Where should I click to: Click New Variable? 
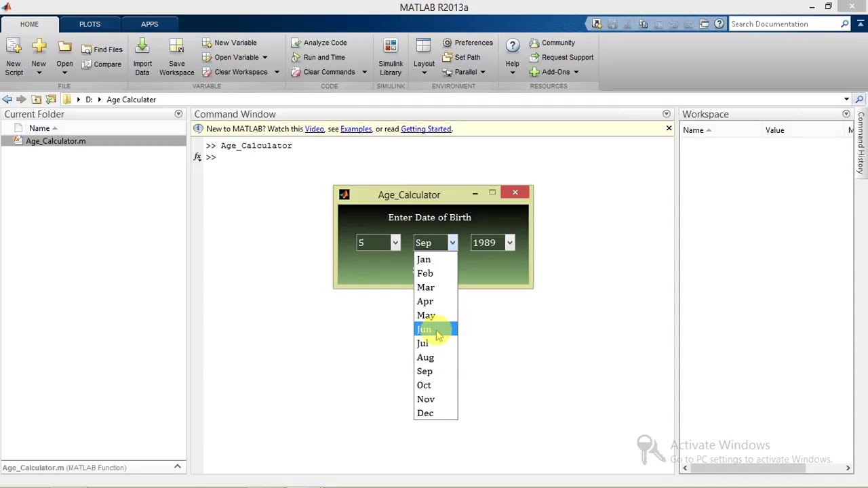pos(229,43)
